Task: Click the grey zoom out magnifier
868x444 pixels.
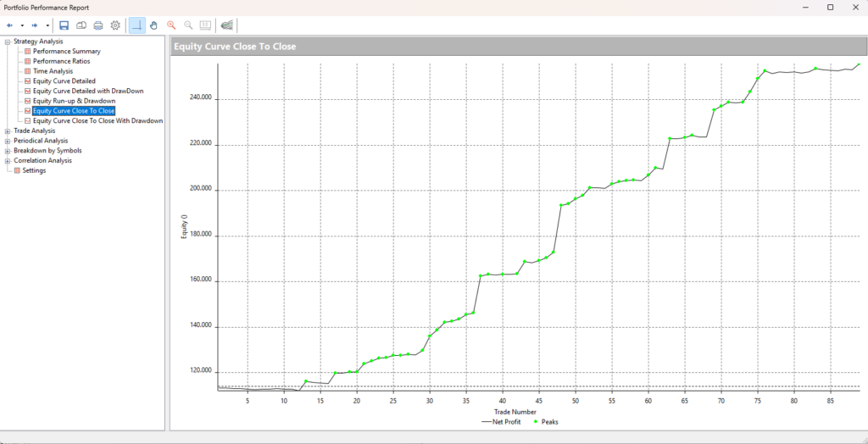Action: point(188,25)
